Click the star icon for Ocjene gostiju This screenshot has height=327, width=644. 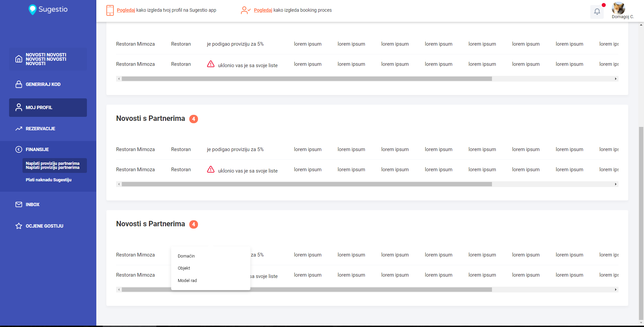[19, 226]
